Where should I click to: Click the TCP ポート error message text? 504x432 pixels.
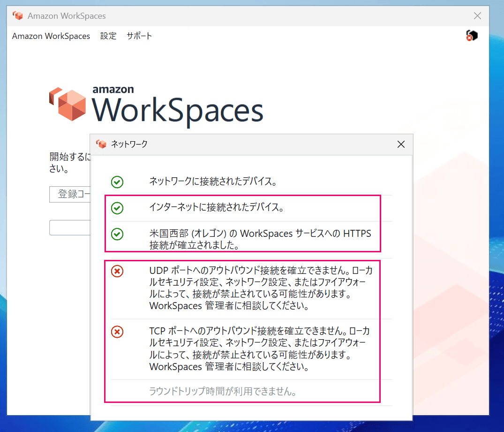pyautogui.click(x=260, y=349)
